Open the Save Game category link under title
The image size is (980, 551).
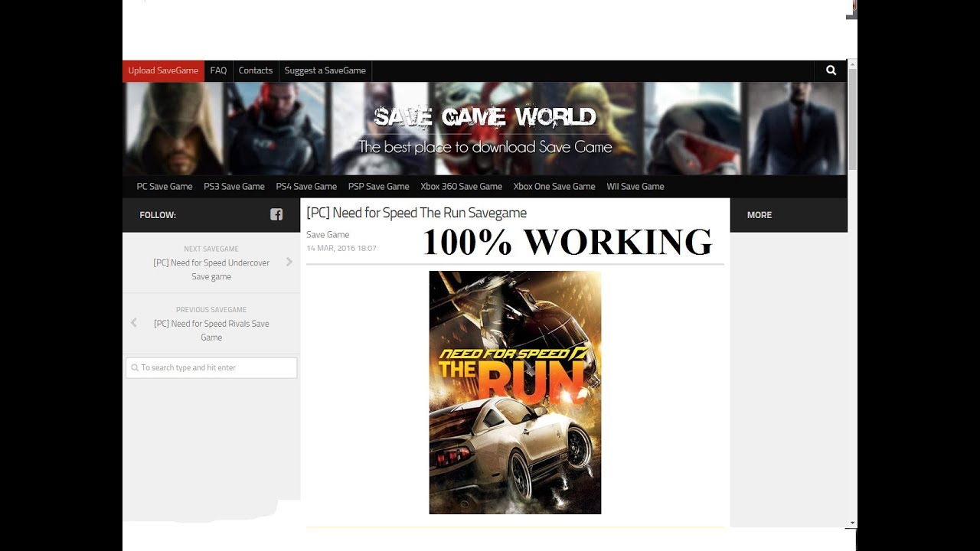coord(328,235)
